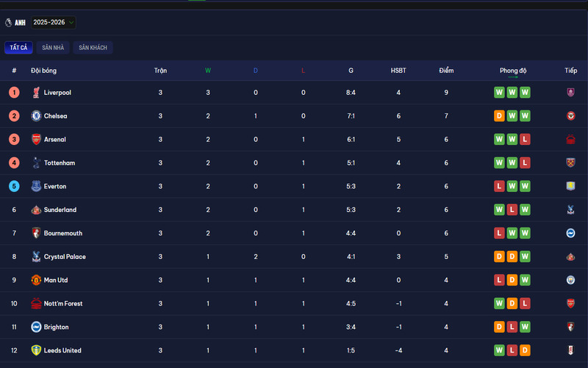Click the rank 1 badge for Liverpool
The height and width of the screenshot is (368, 588).
coord(14,93)
